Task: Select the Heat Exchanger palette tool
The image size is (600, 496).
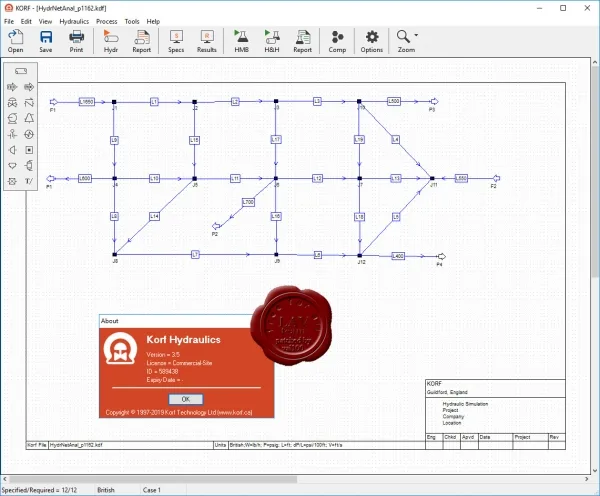Action: [x=29, y=134]
